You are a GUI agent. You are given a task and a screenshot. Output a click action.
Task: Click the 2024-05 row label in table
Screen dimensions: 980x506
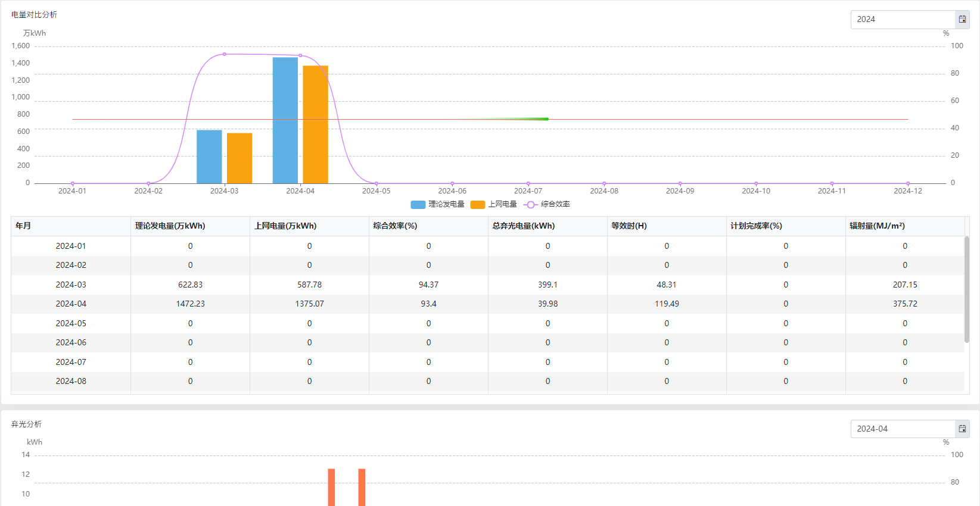click(71, 323)
